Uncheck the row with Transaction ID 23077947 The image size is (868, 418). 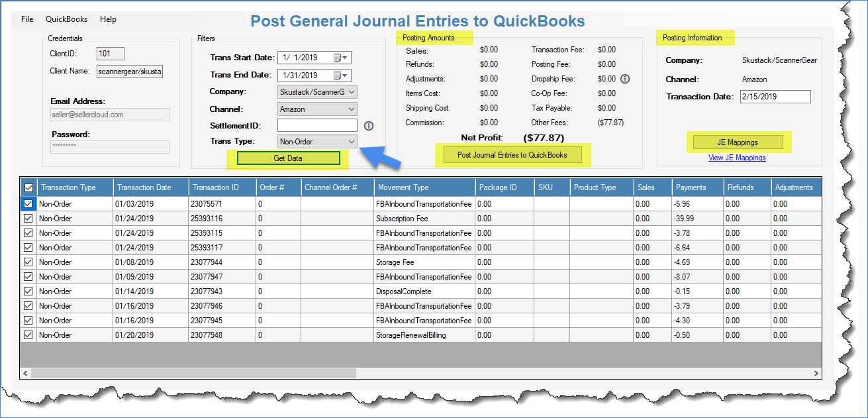(28, 277)
